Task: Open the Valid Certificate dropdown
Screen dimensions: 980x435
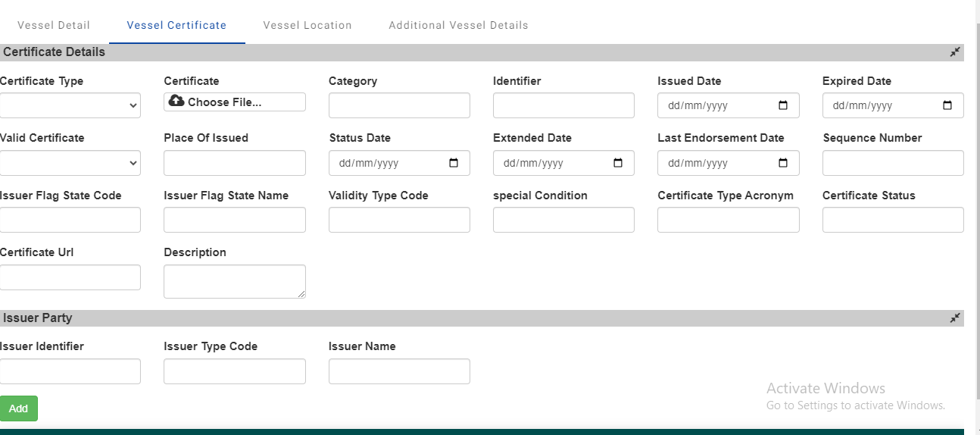Action: (x=70, y=163)
